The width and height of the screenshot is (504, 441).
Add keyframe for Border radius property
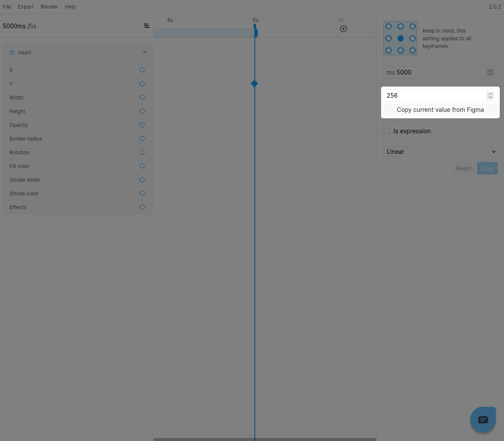[x=142, y=138]
